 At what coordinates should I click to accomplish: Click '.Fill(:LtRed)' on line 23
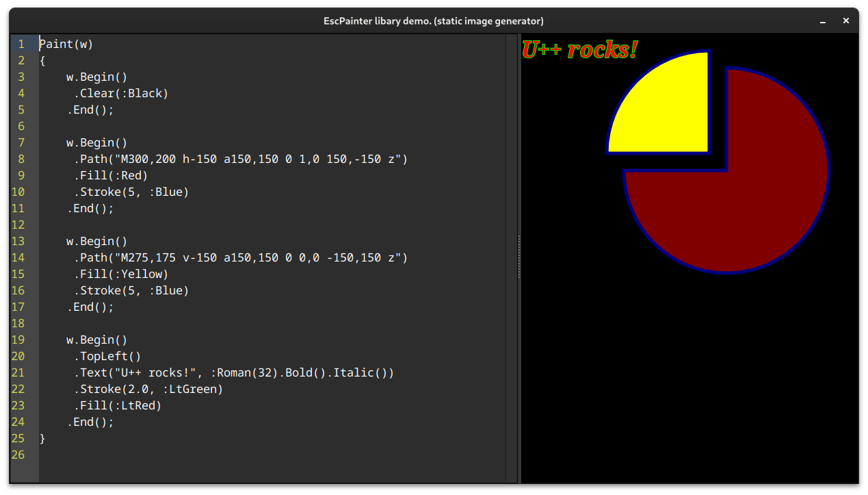[118, 405]
